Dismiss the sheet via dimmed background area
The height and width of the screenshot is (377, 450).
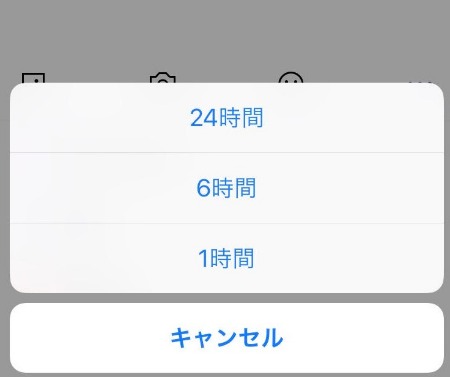(x=225, y=33)
